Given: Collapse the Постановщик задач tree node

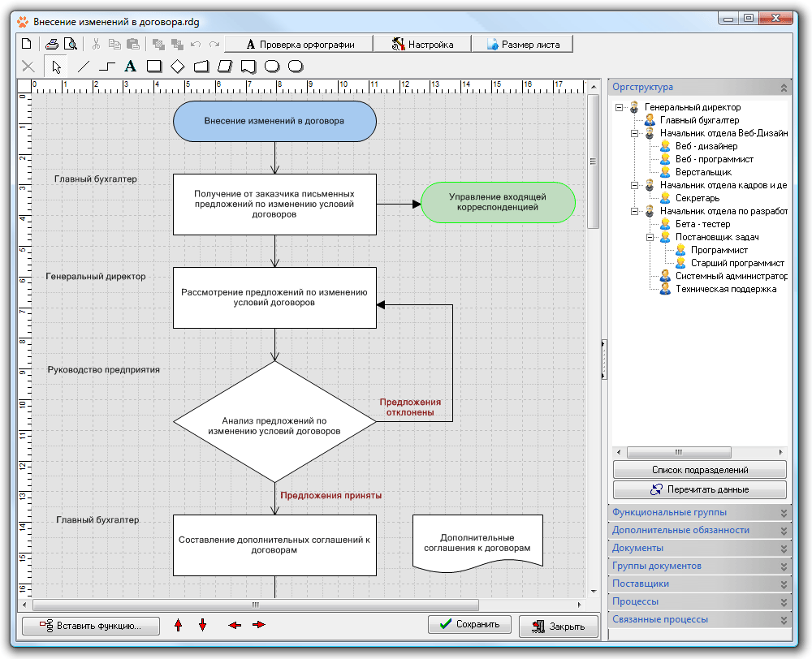Looking at the screenshot, I should click(650, 237).
